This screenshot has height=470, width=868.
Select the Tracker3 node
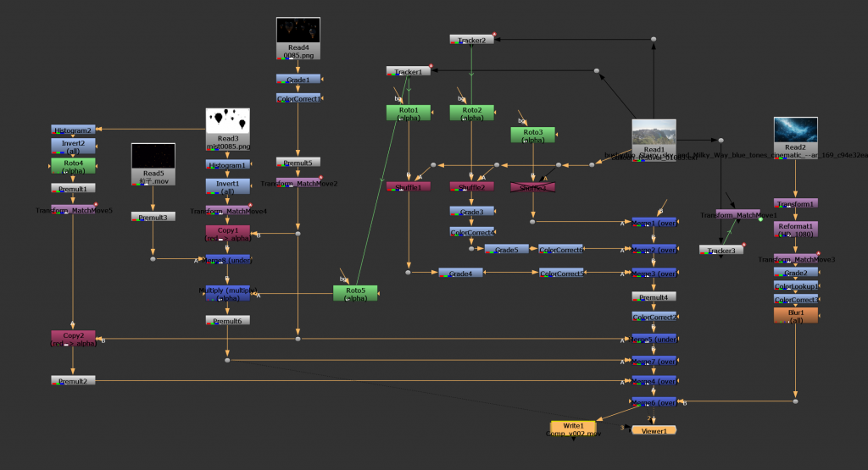[x=720, y=250]
